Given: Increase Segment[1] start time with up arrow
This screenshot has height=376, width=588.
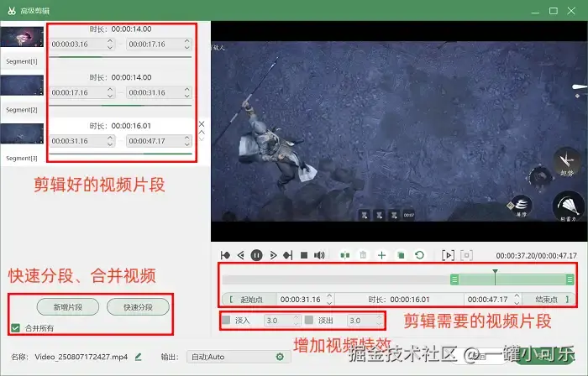Looking at the screenshot, I should (x=110, y=41).
